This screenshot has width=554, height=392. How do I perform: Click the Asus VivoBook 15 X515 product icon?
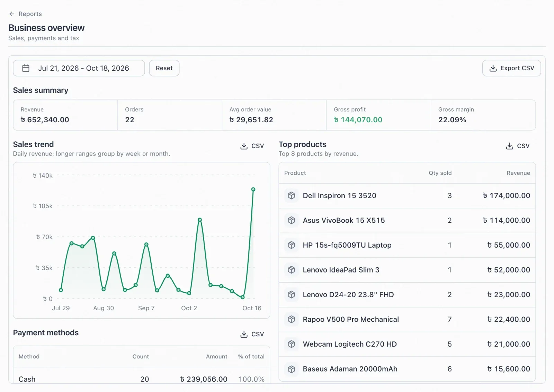point(292,220)
